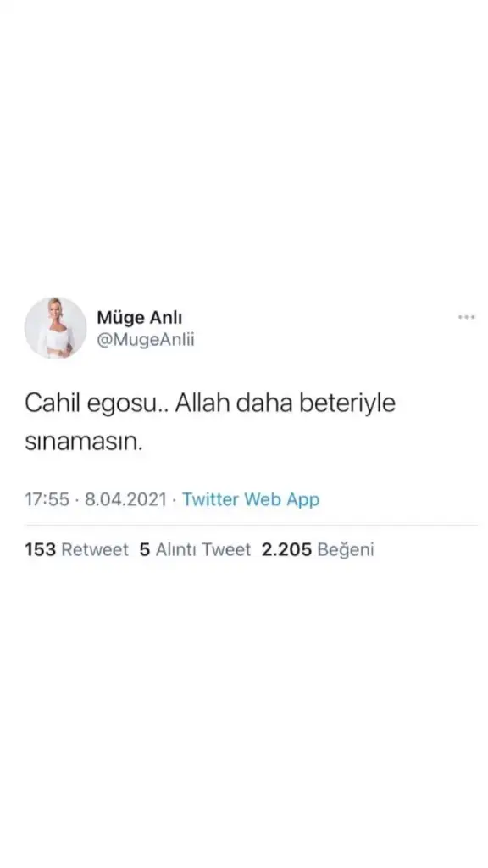Viewport: 488px width, 868px height.
Task: View the 153 Retweet list
Action: point(76,549)
